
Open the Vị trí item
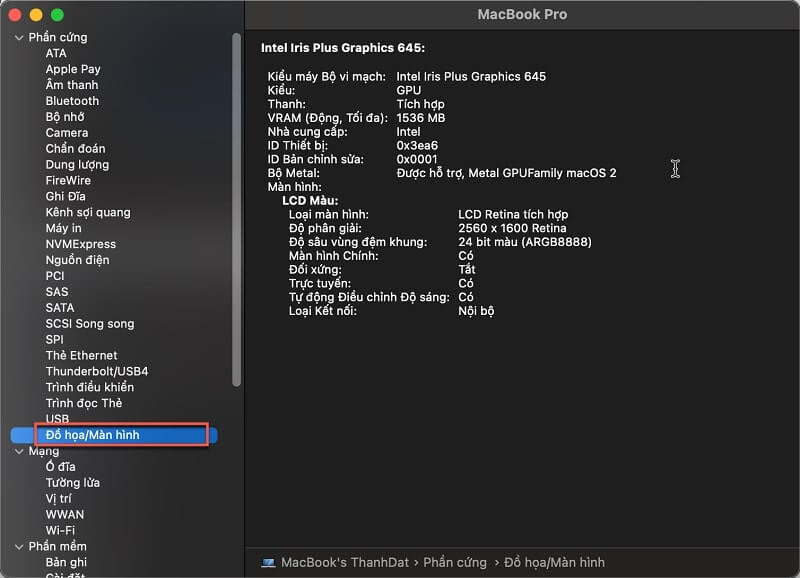(x=58, y=498)
